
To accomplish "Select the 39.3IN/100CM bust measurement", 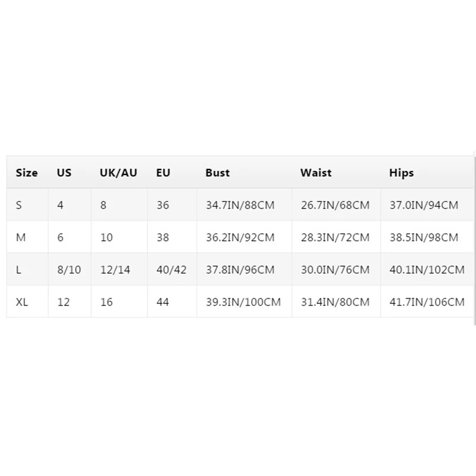I will pyautogui.click(x=243, y=302).
